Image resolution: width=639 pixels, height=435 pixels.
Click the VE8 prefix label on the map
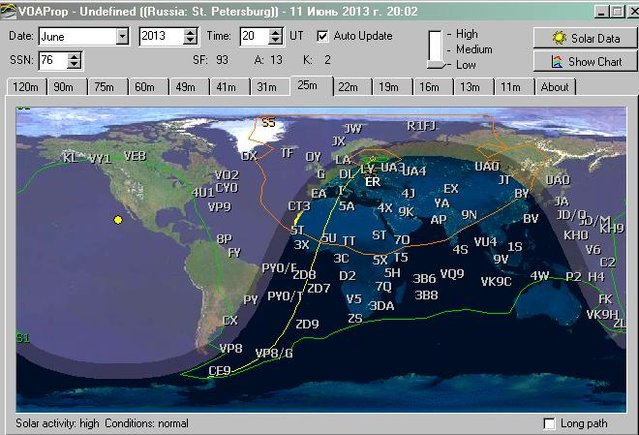(x=135, y=156)
